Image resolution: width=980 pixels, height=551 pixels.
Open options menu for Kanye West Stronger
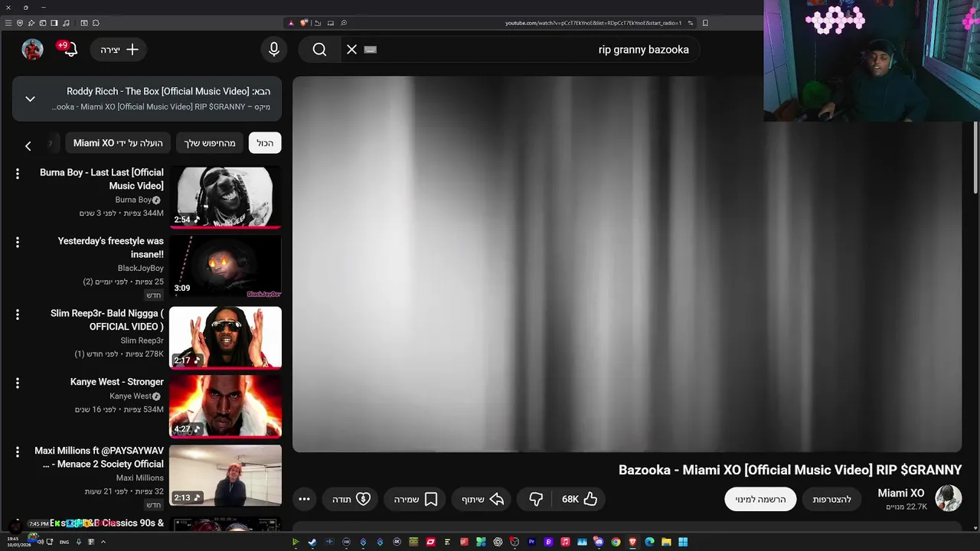click(x=17, y=383)
